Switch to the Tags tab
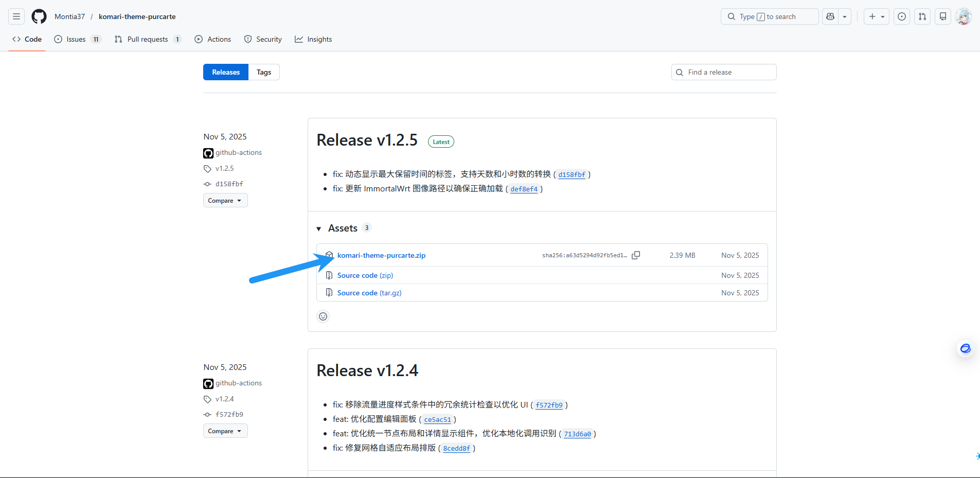 (x=264, y=72)
